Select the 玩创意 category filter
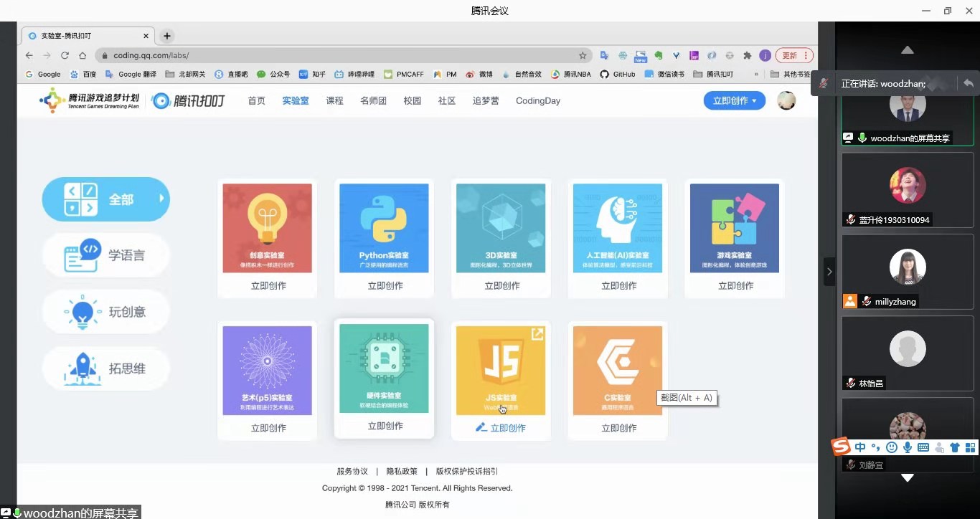Image resolution: width=980 pixels, height=519 pixels. coord(105,311)
